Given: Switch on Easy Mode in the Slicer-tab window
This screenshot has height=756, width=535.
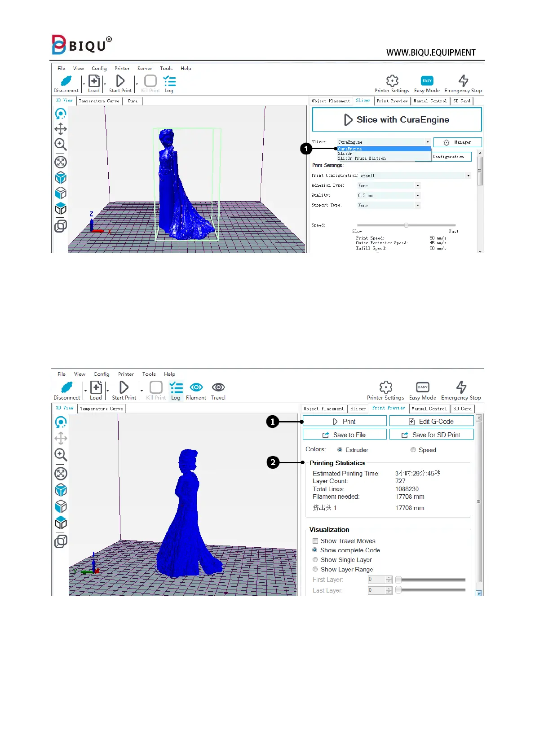Looking at the screenshot, I should coord(427,81).
